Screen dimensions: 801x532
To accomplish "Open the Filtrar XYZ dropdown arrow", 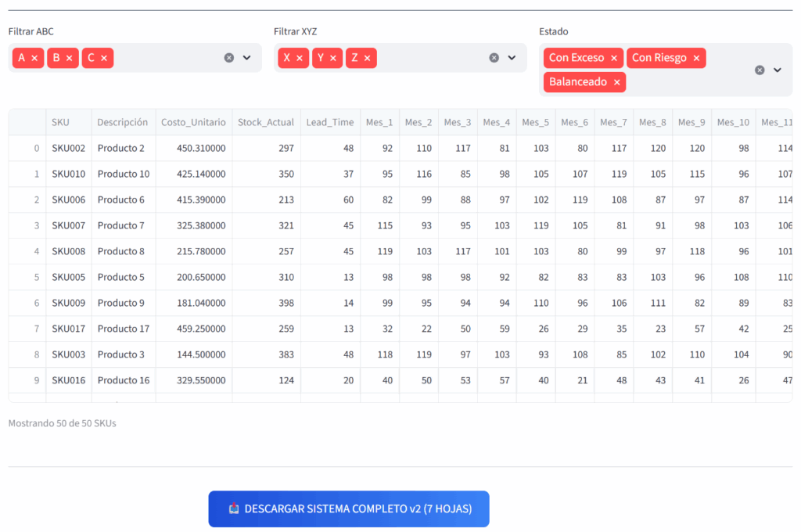I will (x=512, y=58).
